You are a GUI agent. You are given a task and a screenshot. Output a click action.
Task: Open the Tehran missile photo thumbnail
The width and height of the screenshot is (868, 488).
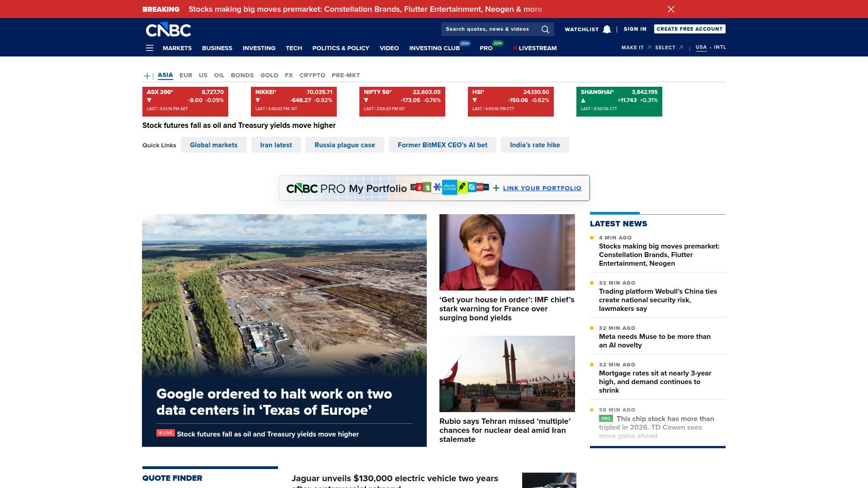tap(507, 374)
